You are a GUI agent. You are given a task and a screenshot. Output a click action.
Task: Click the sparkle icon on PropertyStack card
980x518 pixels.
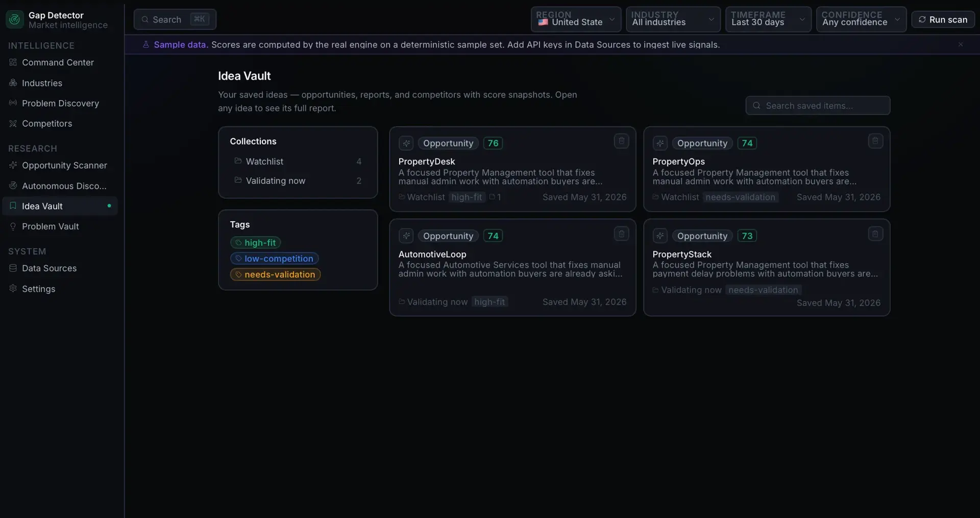(x=660, y=236)
